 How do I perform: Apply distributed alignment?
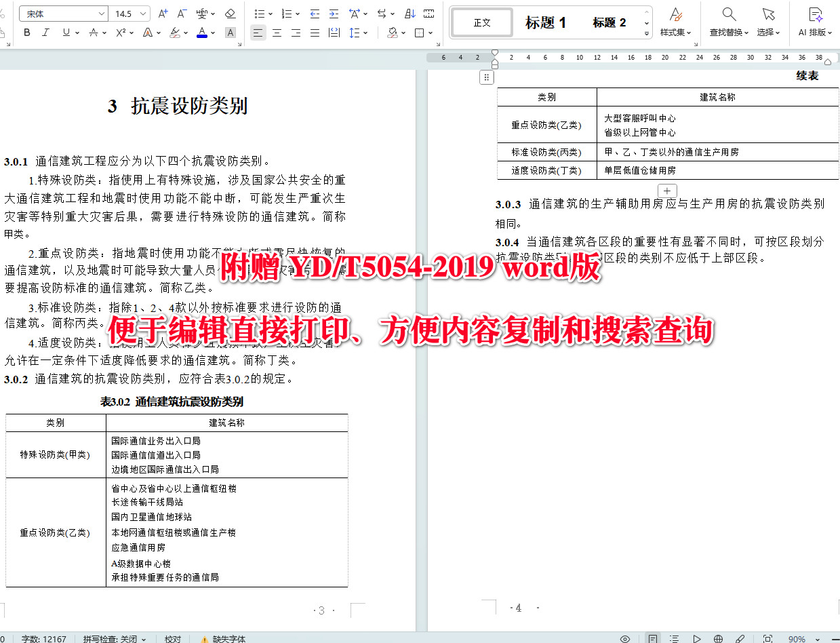click(x=334, y=33)
